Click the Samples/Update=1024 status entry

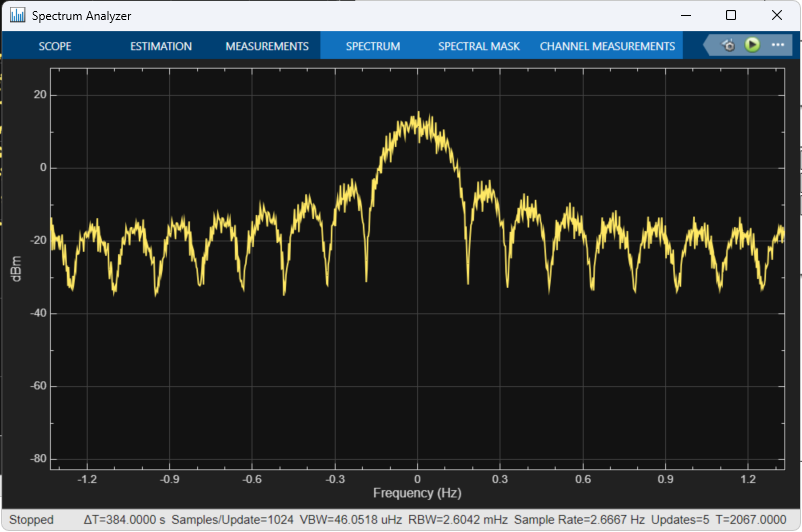click(x=232, y=520)
